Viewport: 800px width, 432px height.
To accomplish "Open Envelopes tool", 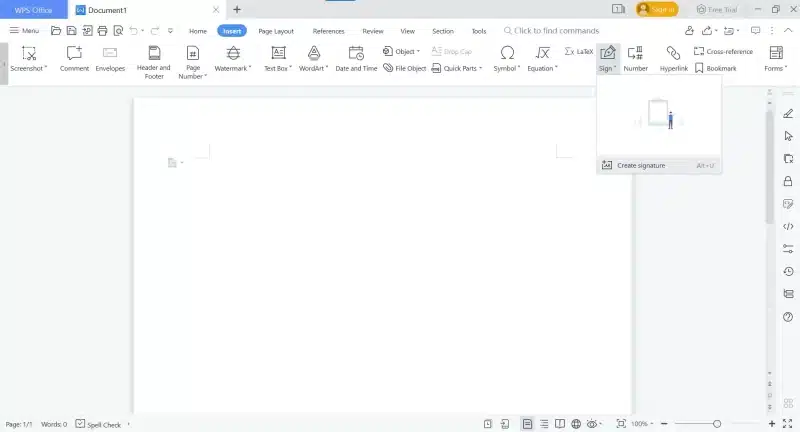I will tap(110, 59).
